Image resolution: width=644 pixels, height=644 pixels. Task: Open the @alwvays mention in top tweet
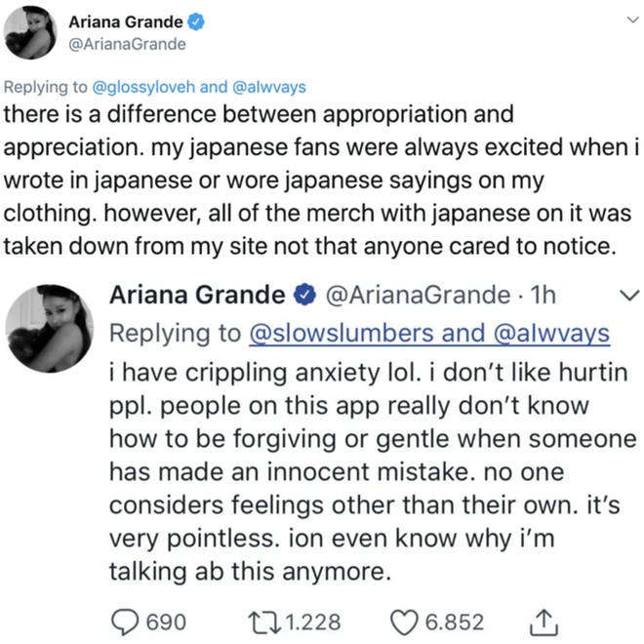pos(269,87)
